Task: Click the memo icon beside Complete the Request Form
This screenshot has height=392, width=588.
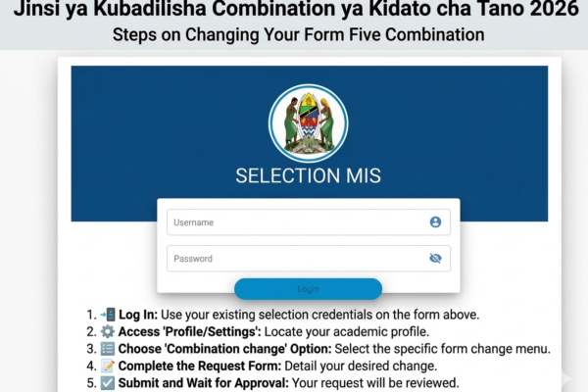Action: coord(108,366)
